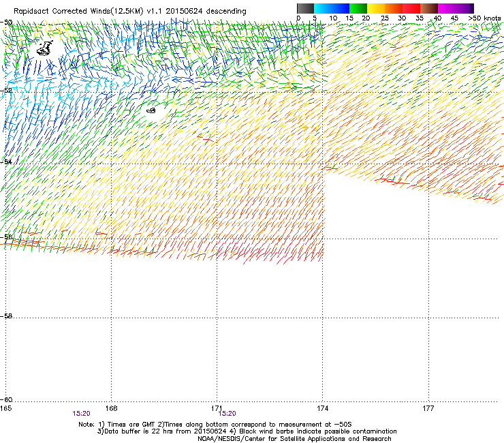Image resolution: width=504 pixels, height=443 pixels.
Task: Click the cyan 5-10 knots legend swatch
Action: [x=323, y=8]
